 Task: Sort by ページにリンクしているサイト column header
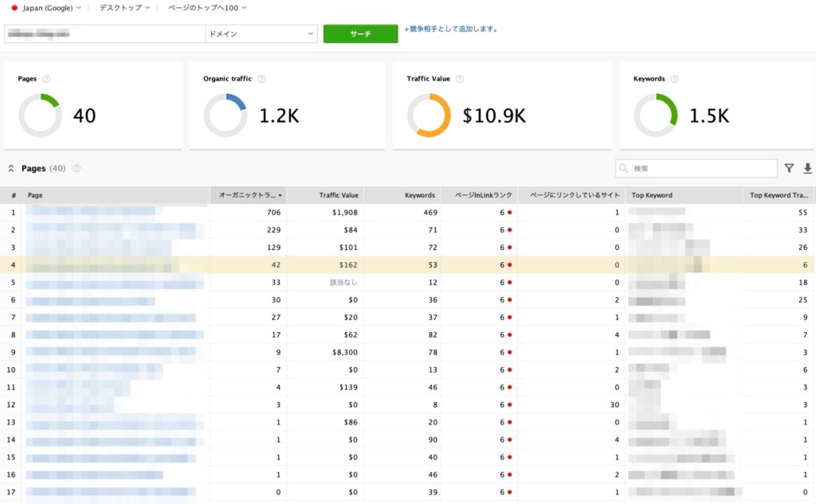tap(575, 196)
